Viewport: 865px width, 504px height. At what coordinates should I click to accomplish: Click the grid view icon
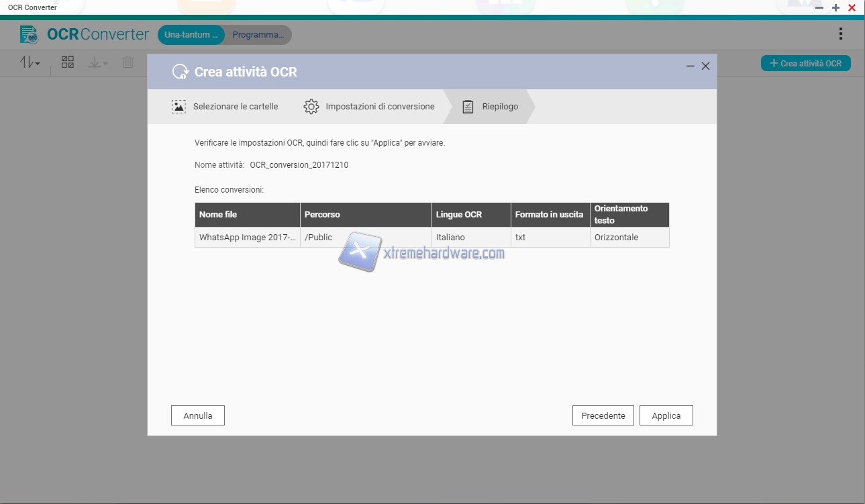[x=68, y=62]
